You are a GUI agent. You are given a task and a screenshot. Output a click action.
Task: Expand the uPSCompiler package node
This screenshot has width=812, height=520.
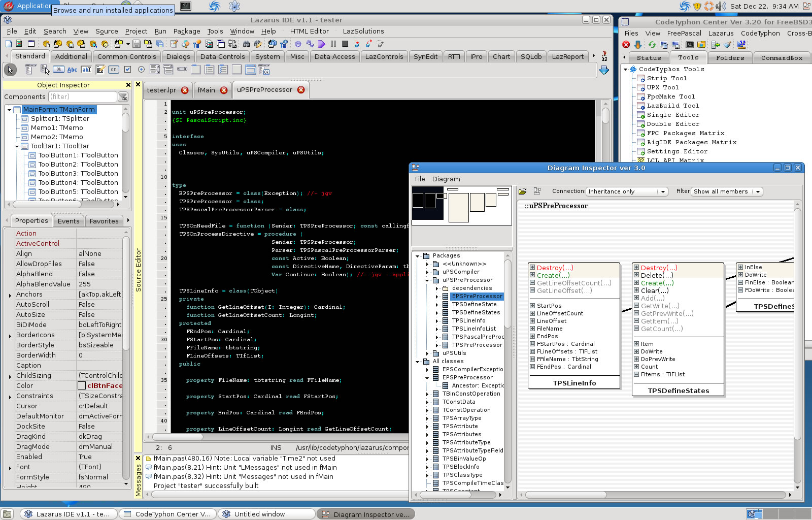pos(427,272)
